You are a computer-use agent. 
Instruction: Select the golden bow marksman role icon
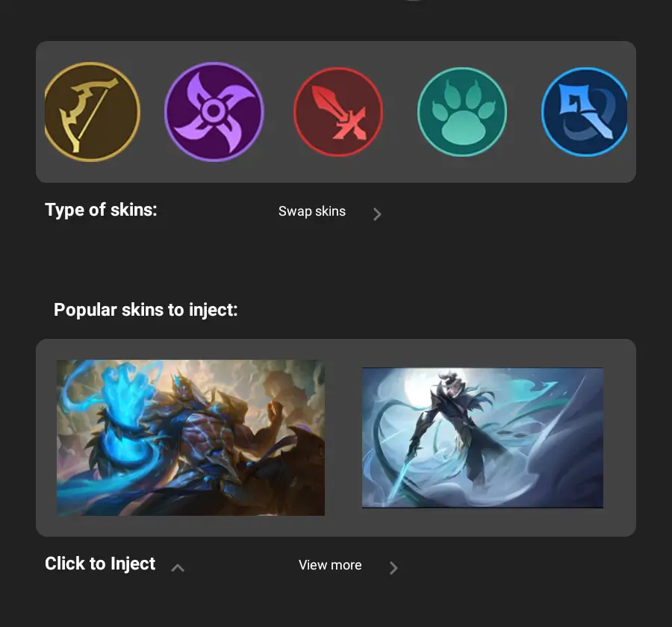click(92, 112)
